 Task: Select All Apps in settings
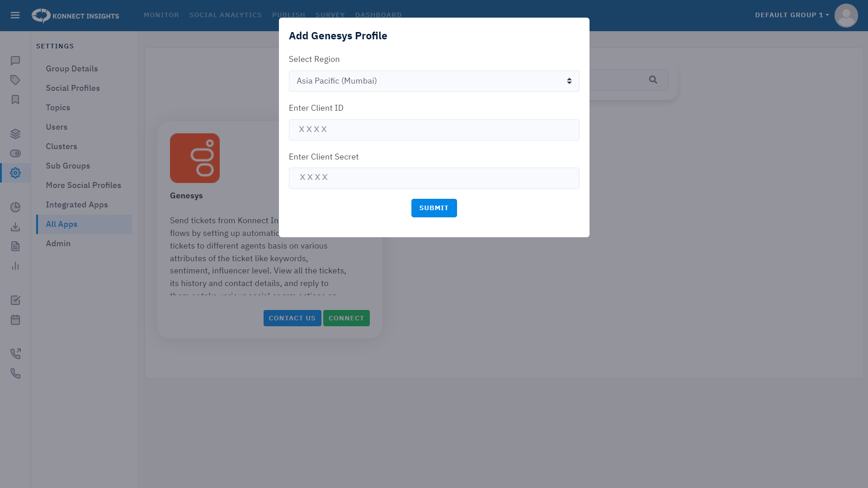(84, 224)
